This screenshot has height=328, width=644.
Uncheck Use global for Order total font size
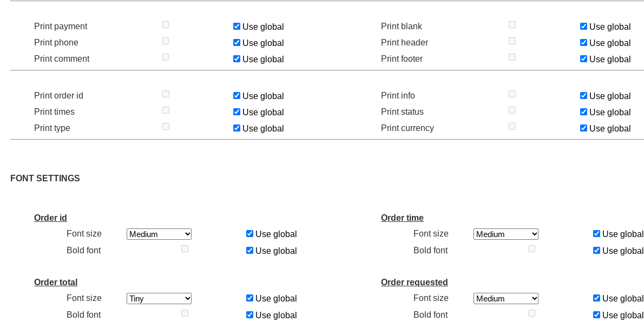coord(249,298)
